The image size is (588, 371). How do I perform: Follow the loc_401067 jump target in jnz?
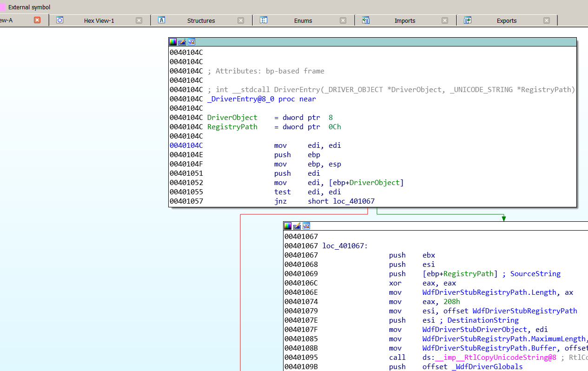pyautogui.click(x=354, y=201)
